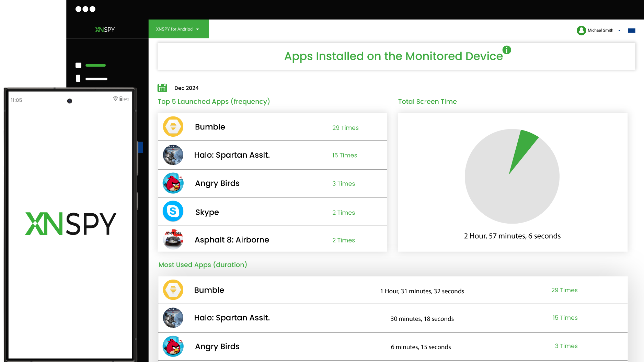The width and height of the screenshot is (644, 362).
Task: Click the 15 Times count in Top 5 list
Action: click(345, 155)
